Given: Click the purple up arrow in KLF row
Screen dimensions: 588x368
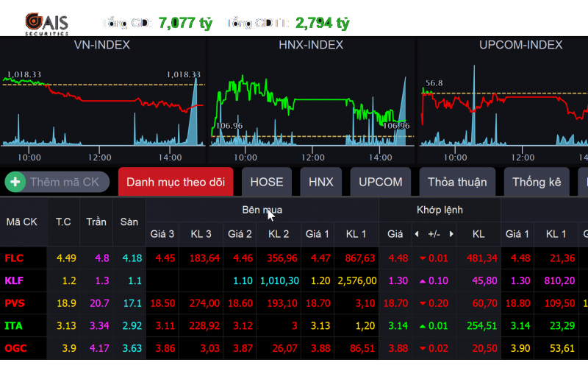Looking at the screenshot, I should (423, 280).
